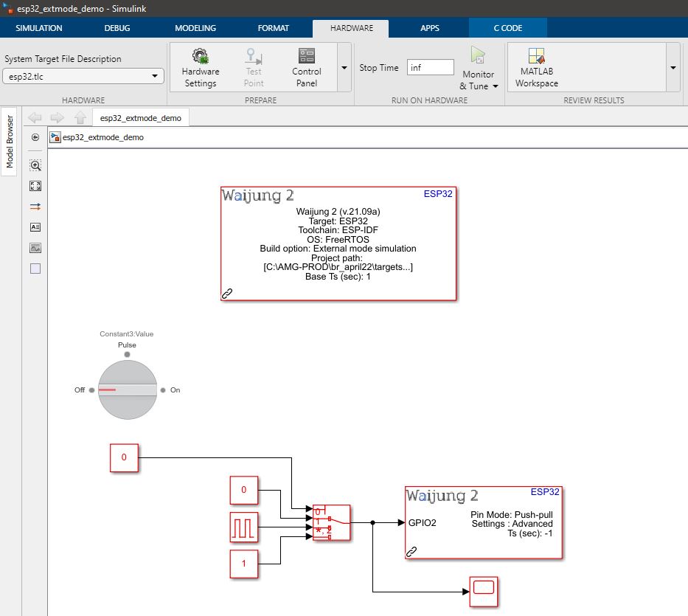Open MATLAB Workspace results
This screenshot has width=688, height=616.
coord(536,68)
